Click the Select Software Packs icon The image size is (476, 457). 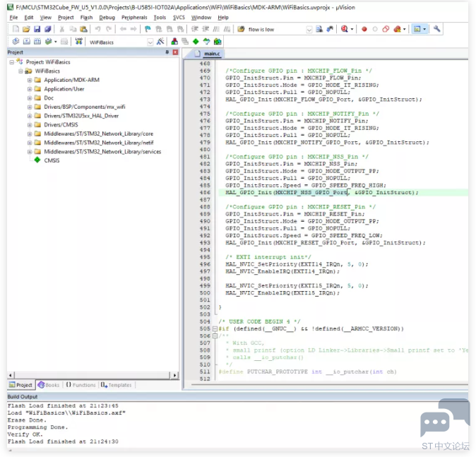[x=206, y=42]
